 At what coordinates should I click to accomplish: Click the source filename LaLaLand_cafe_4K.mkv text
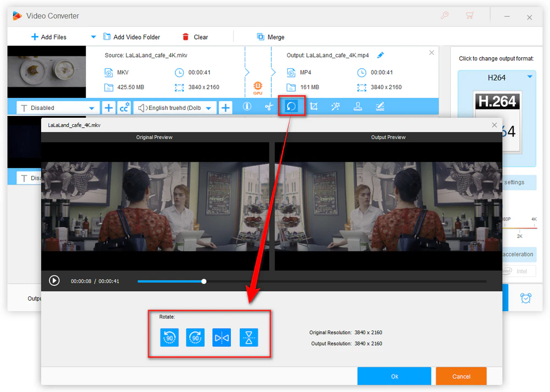point(156,55)
